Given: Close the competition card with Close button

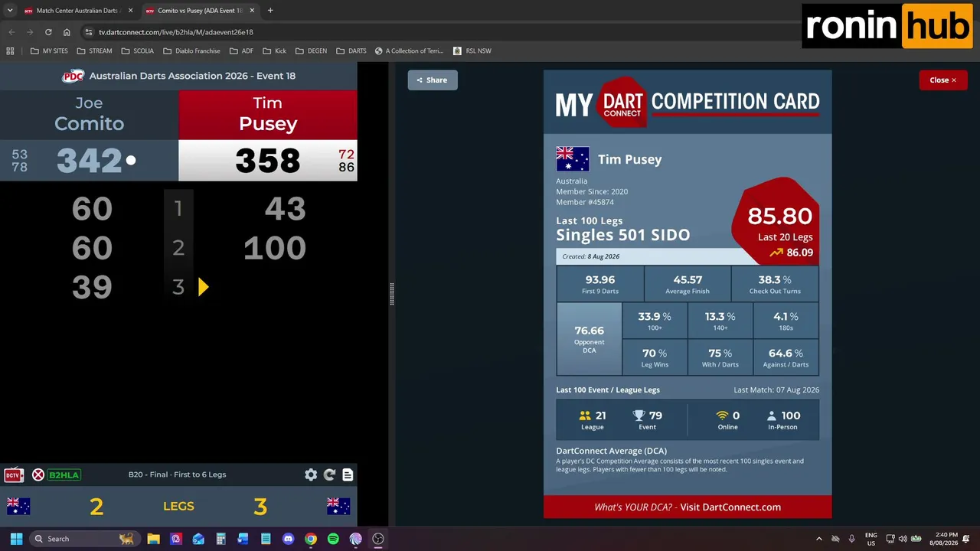Looking at the screenshot, I should [943, 80].
